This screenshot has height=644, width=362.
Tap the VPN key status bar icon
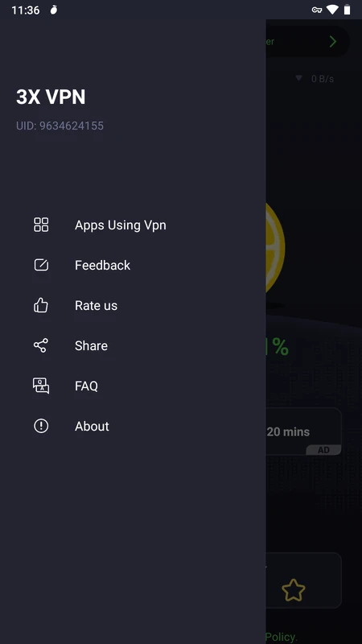coord(316,10)
